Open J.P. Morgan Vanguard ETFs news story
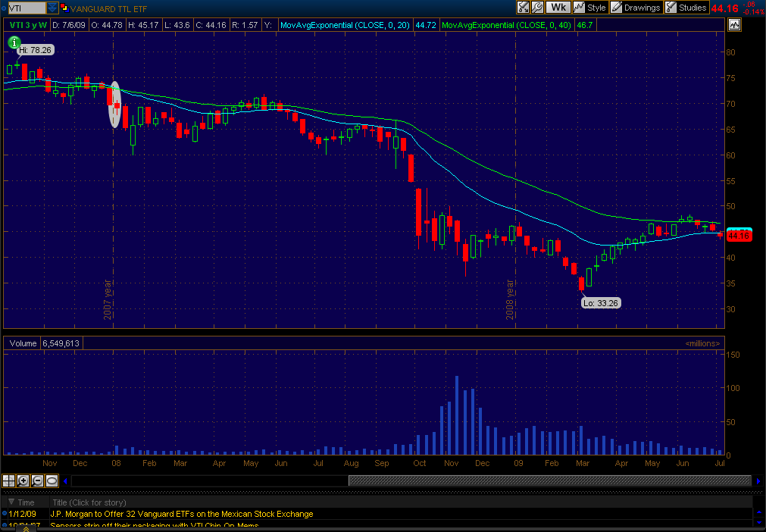766x532 pixels. point(181,514)
